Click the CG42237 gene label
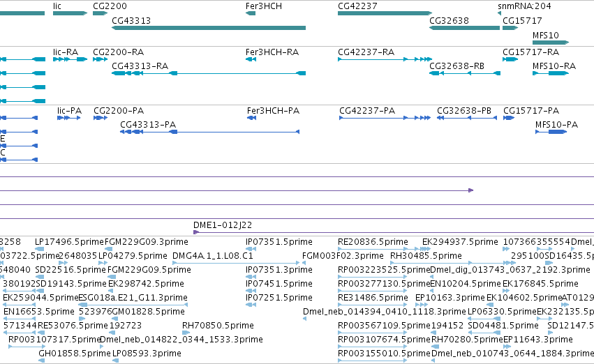Image resolution: width=594 pixels, height=364 pixels. 357,6
